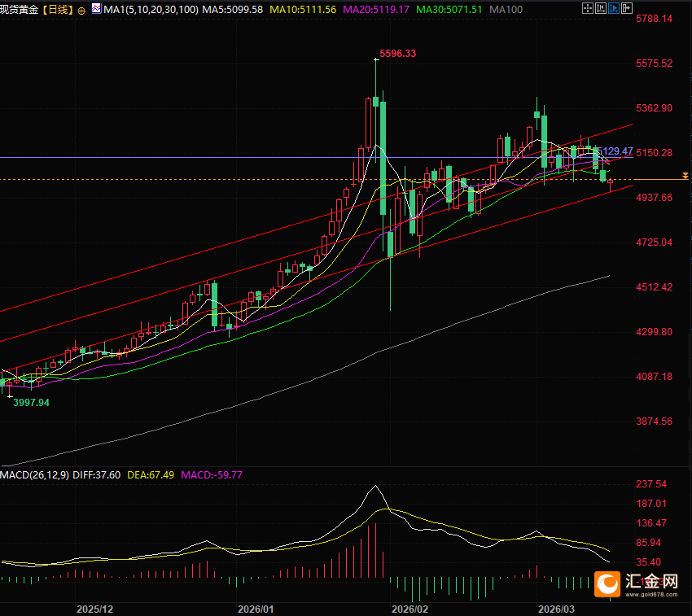Click the orange arrow marker on price axis

coord(685,176)
